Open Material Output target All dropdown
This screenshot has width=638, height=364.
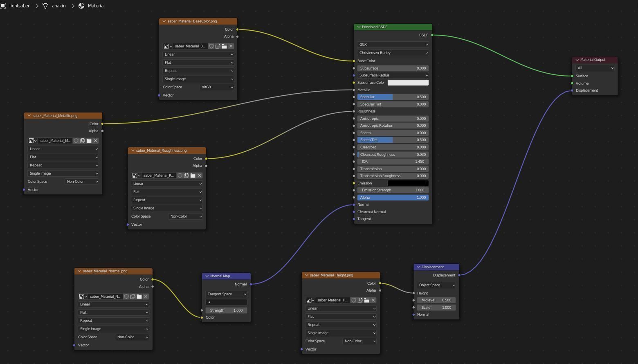tap(595, 68)
